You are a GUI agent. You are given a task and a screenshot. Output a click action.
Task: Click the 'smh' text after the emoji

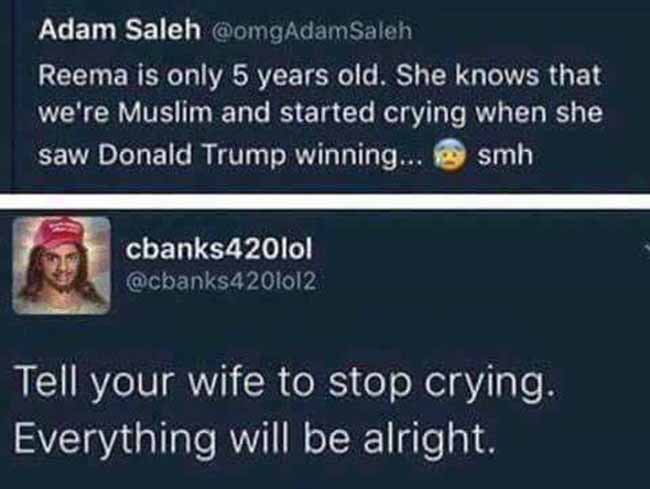(x=505, y=155)
